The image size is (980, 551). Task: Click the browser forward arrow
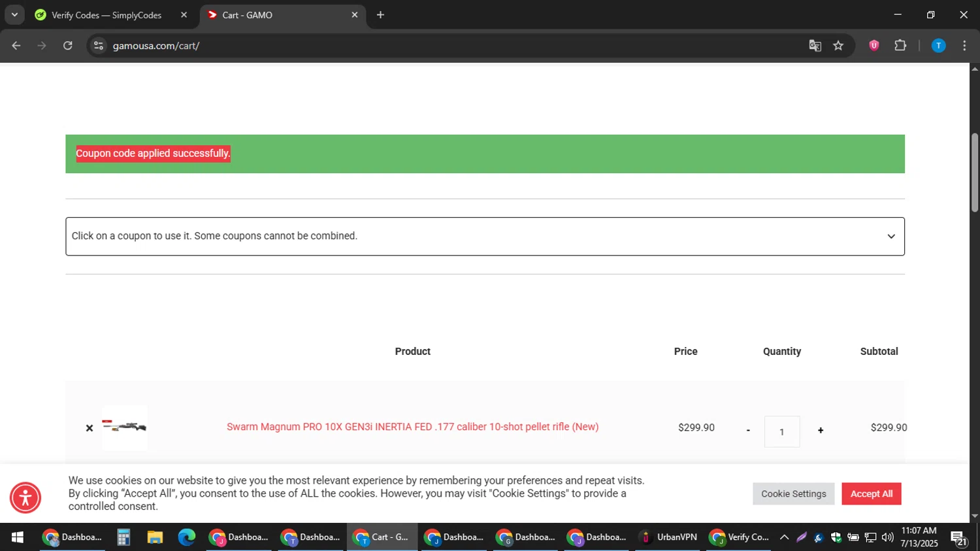[42, 46]
